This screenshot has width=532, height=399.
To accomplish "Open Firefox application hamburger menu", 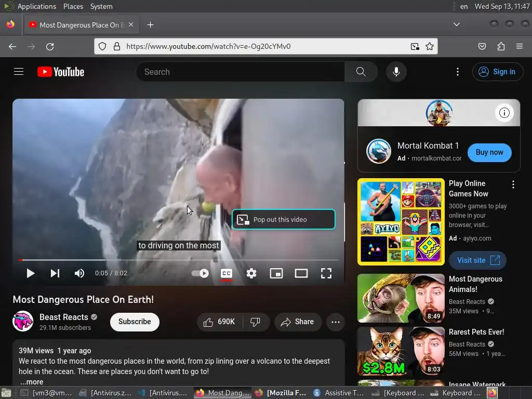I will (x=520, y=46).
